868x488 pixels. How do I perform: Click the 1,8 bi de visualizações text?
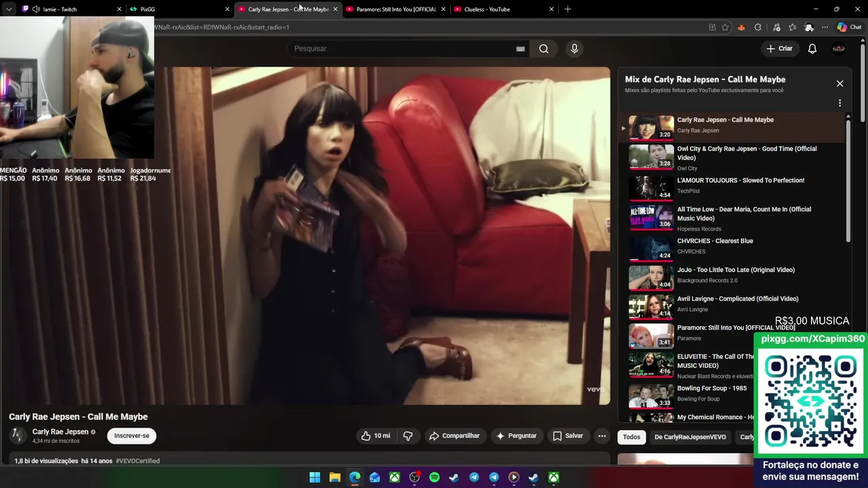[x=46, y=461]
